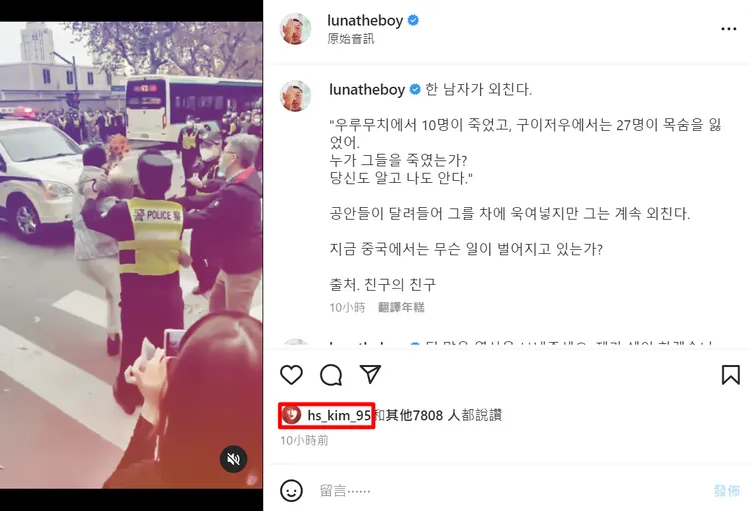Click the 發佈 post button
Image resolution: width=750 pixels, height=511 pixels.
click(x=726, y=490)
